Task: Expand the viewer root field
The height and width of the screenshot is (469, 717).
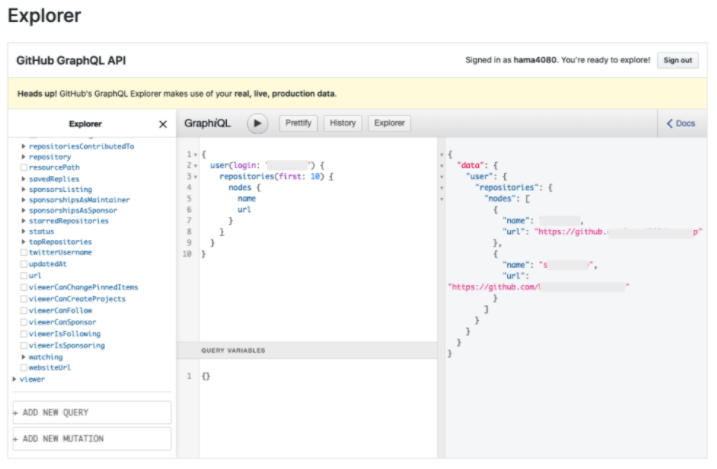Action: [x=14, y=379]
